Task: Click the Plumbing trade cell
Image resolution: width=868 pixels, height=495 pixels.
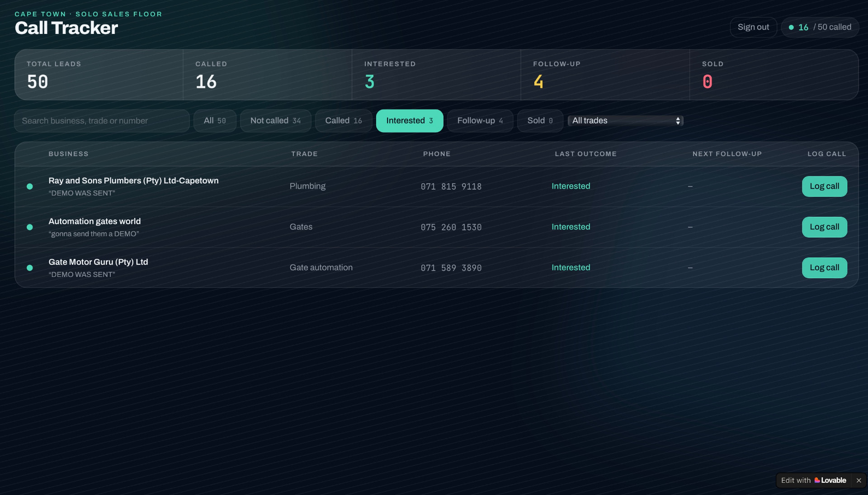Action: [x=307, y=186]
